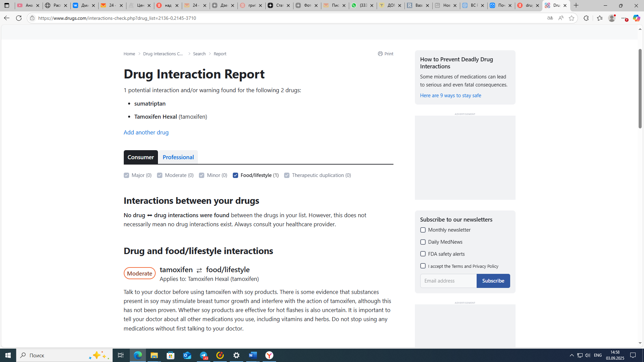
Task: Enable FDA safety alerts checkbox
Action: coord(423,254)
